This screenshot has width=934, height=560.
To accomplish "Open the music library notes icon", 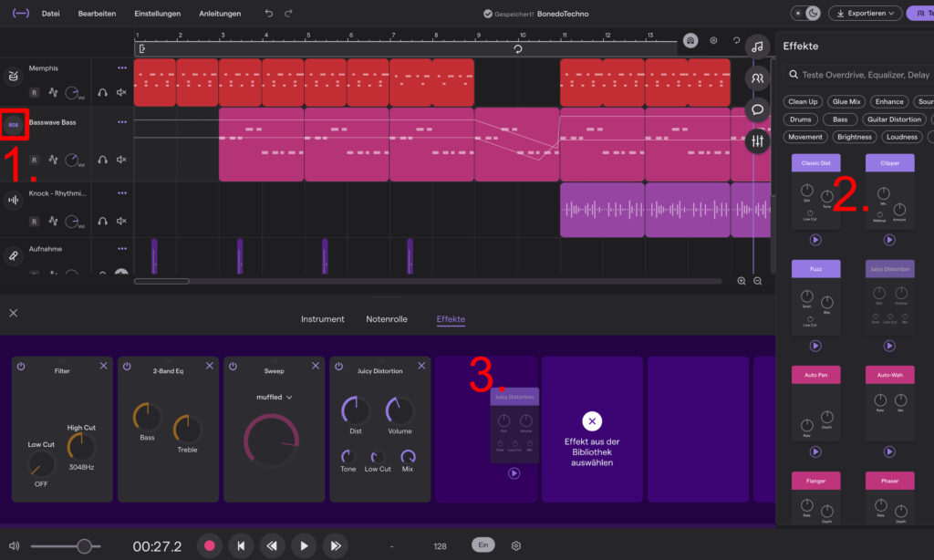I will [x=757, y=47].
